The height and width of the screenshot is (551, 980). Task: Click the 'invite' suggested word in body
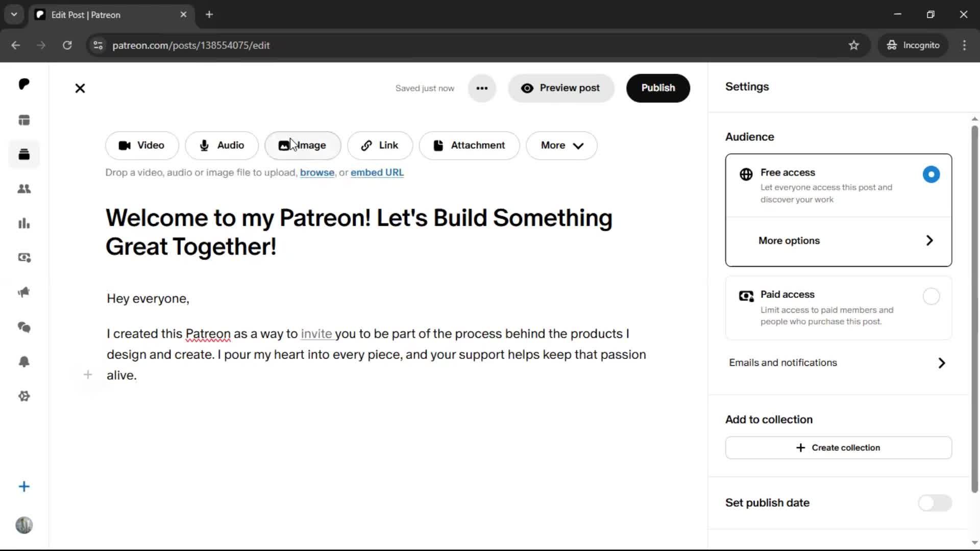click(x=316, y=334)
